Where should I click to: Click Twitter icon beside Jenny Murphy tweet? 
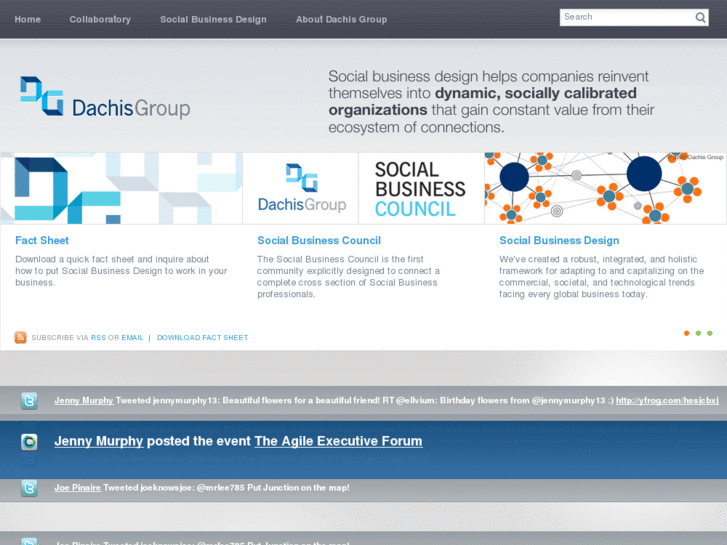tap(29, 401)
